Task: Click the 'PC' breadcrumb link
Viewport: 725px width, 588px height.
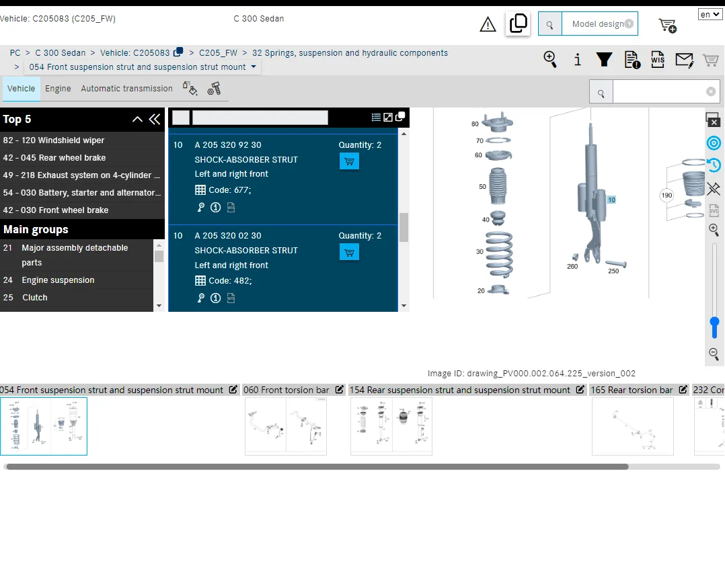Action: tap(15, 52)
